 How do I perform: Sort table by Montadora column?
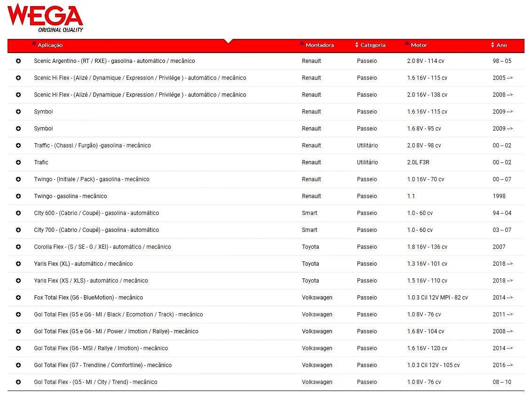click(319, 46)
